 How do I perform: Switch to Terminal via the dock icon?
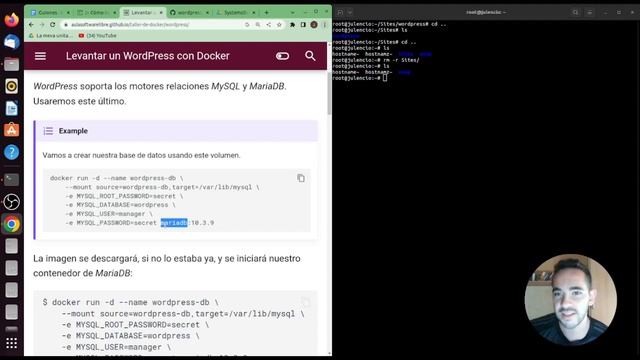pos(11,179)
